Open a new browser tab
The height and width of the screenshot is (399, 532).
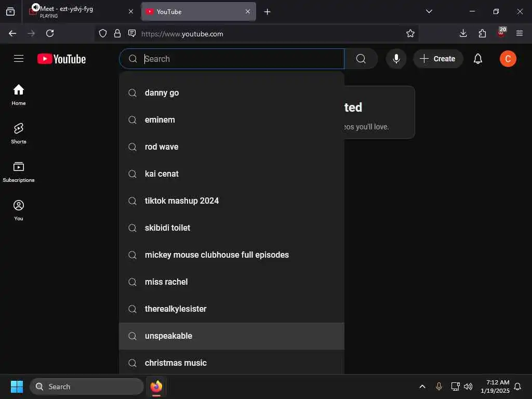tap(268, 12)
